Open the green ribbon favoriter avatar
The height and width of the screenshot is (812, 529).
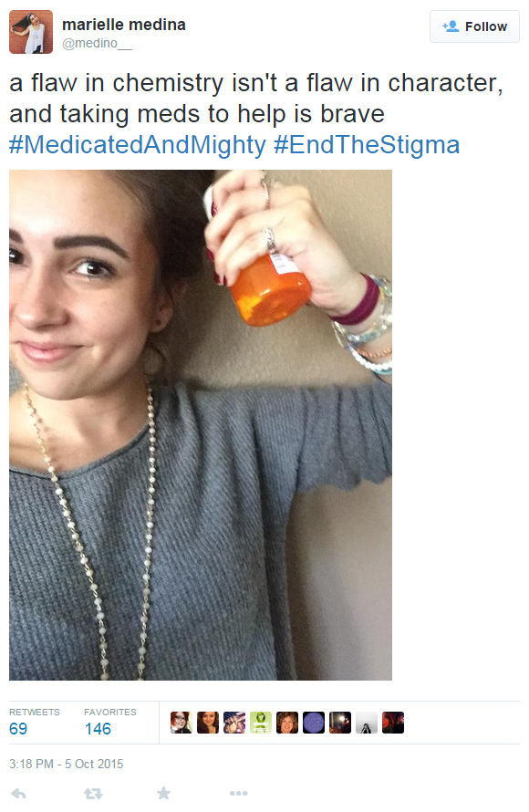coord(260,723)
